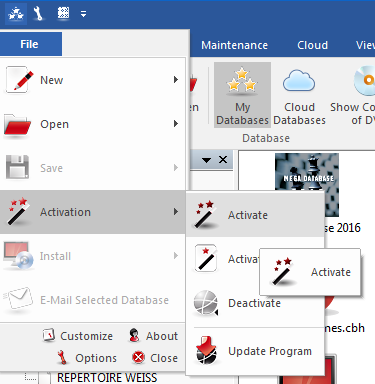The width and height of the screenshot is (375, 384).
Task: Switch to the Cloud ribbon tab
Action: point(312,45)
